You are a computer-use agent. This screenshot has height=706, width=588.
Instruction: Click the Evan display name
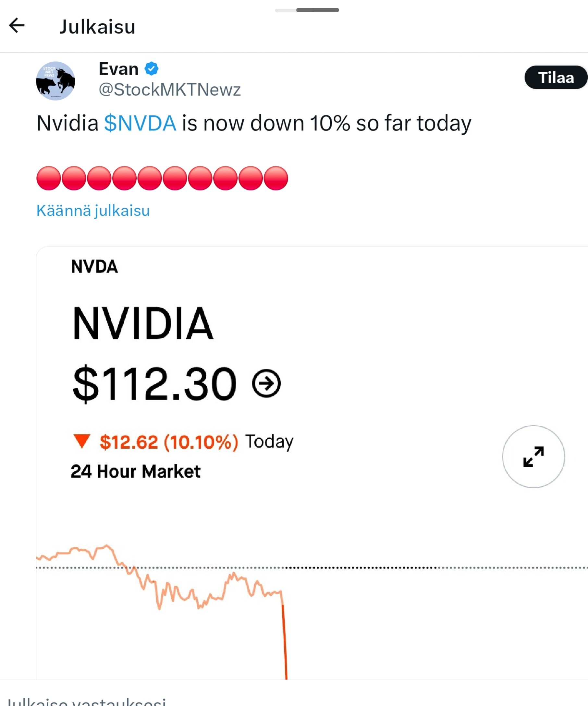click(119, 69)
